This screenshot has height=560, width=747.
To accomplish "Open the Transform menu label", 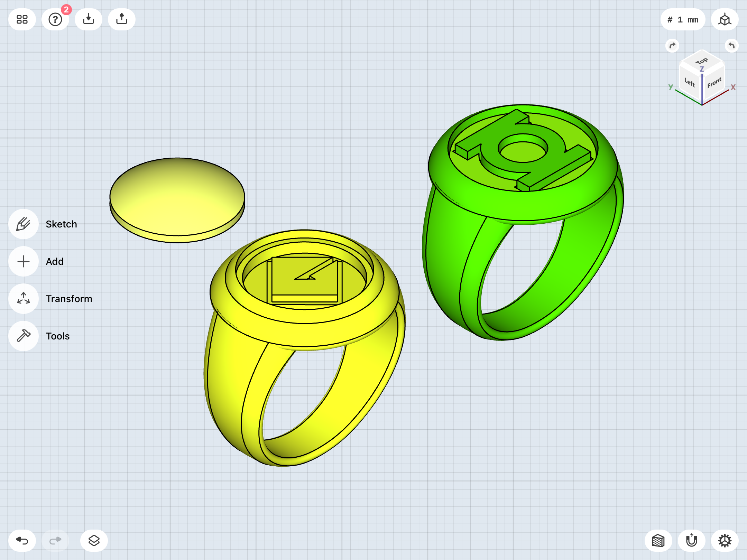I will 69,299.
